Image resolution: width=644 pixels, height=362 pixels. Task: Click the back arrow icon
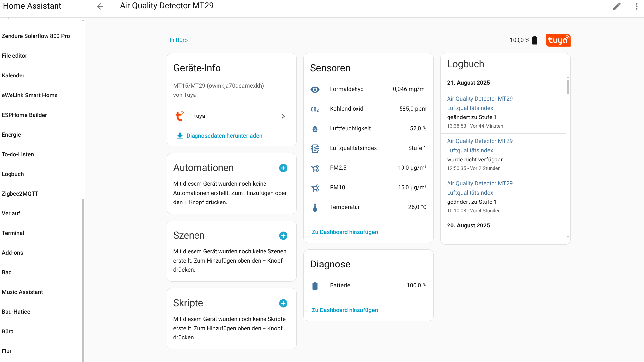[100, 6]
